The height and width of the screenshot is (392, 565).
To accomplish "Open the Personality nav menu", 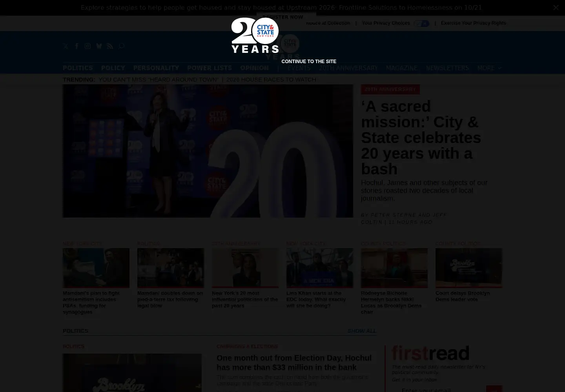I will coord(156,68).
